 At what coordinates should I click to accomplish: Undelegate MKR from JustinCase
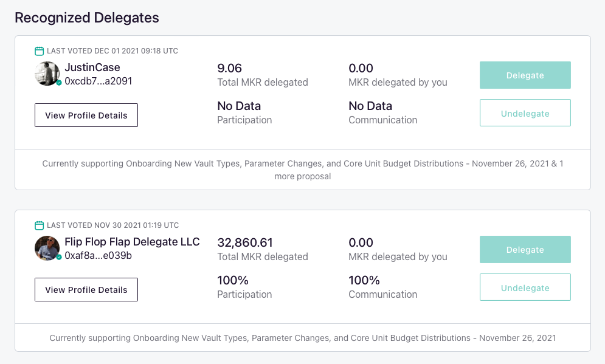(525, 113)
